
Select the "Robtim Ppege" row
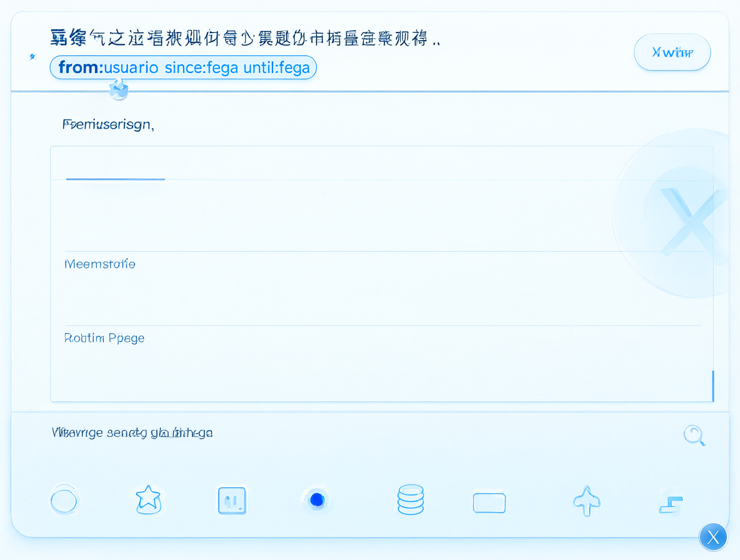pos(382,362)
